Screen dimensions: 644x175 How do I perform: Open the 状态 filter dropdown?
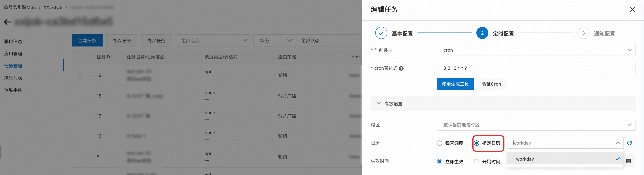[274, 41]
